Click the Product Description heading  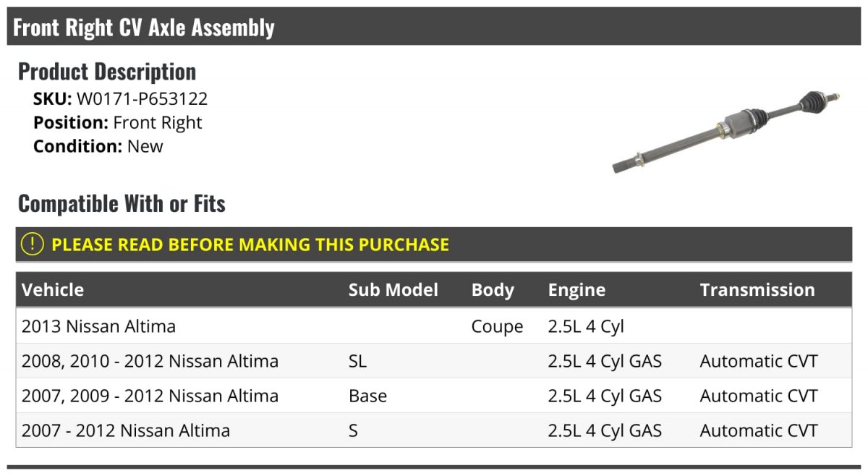pyautogui.click(x=107, y=72)
